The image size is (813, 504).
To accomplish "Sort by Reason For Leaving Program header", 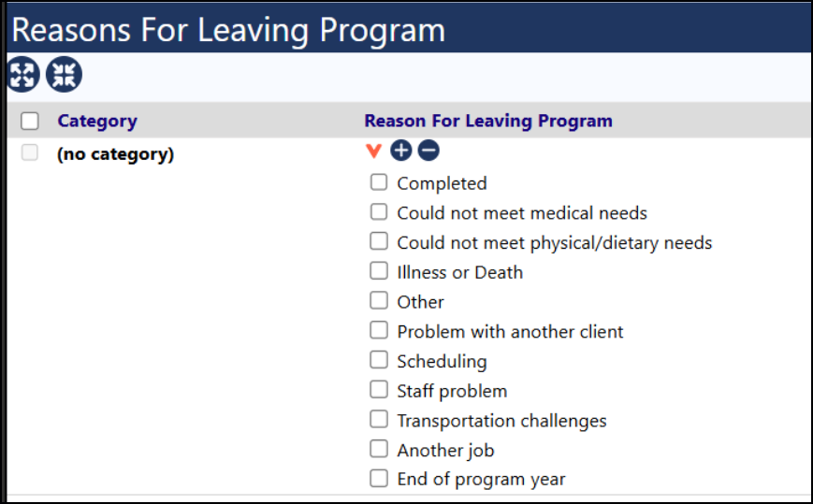I will click(x=488, y=121).
